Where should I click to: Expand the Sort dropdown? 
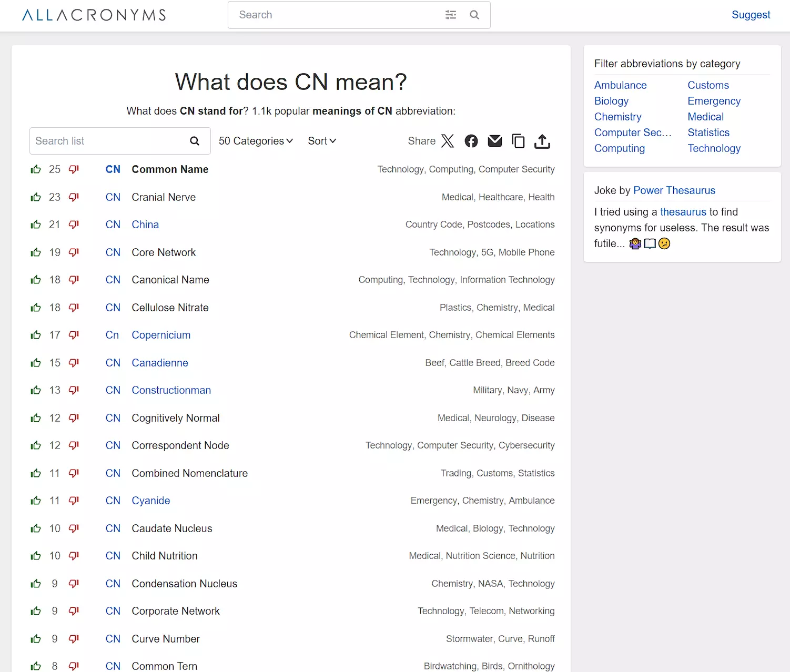pos(322,141)
